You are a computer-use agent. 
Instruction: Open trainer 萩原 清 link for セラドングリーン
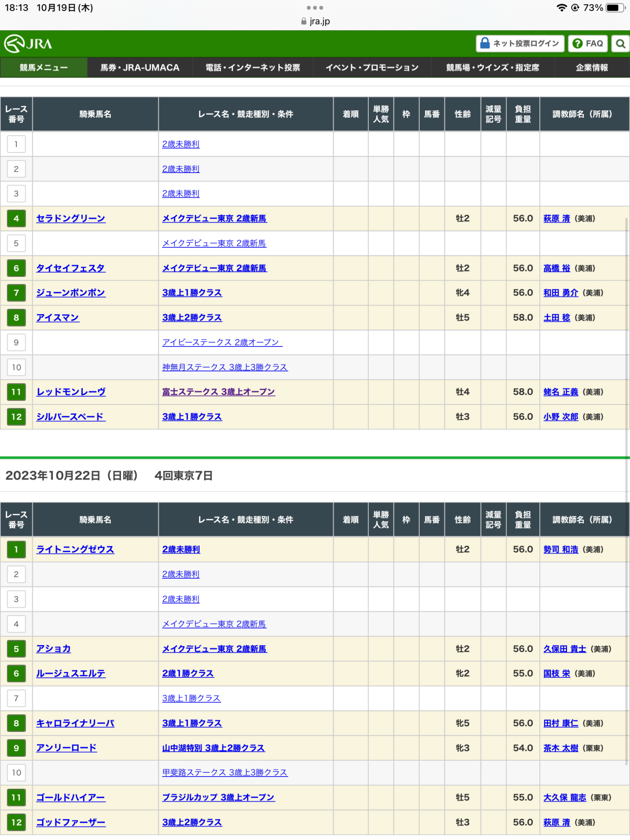pos(557,218)
